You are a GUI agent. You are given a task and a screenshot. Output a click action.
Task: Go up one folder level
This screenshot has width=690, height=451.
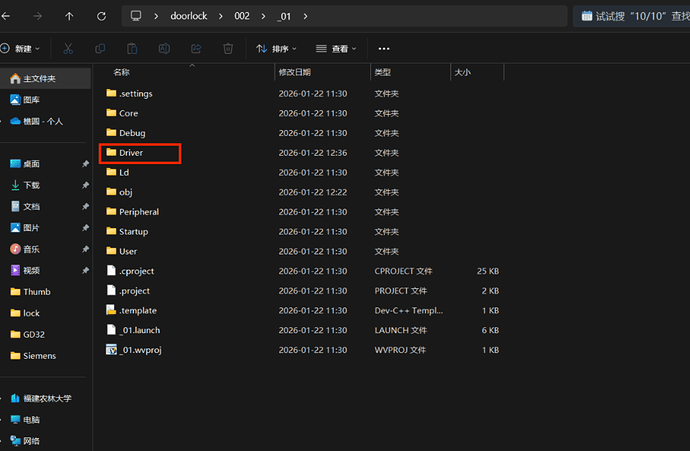pyautogui.click(x=68, y=16)
